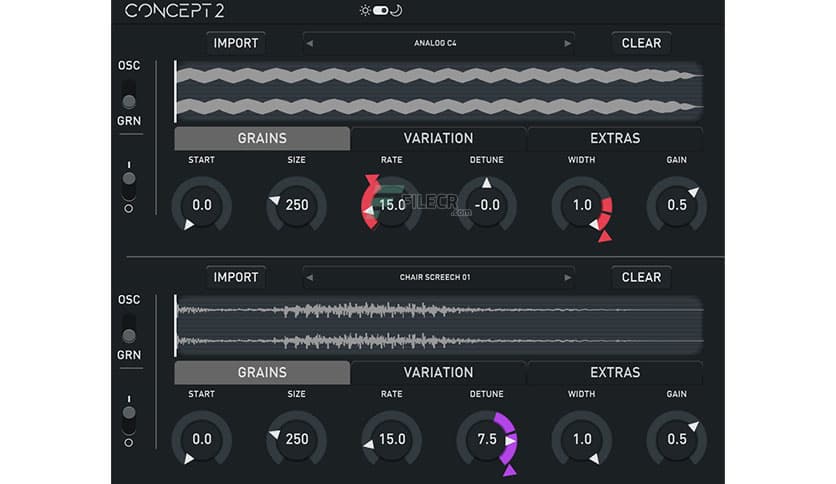The width and height of the screenshot is (836, 484).
Task: Click the top OSC mode label
Action: pyautogui.click(x=129, y=66)
